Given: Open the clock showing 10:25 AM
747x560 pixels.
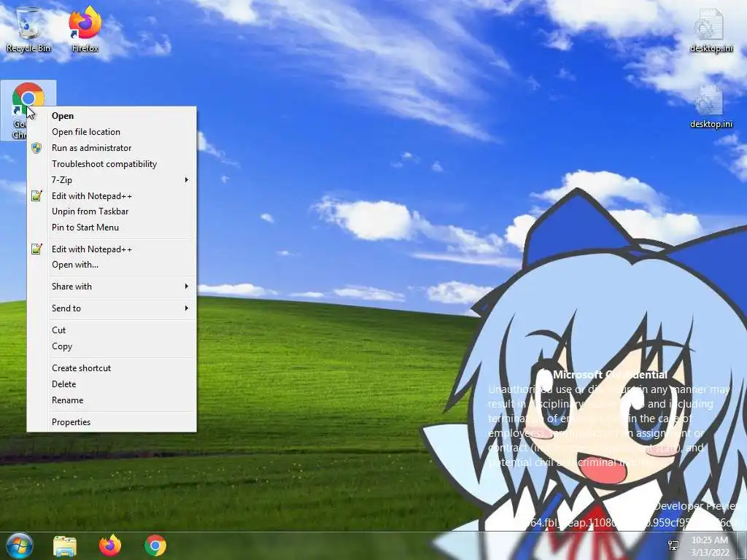Looking at the screenshot, I should (710, 545).
